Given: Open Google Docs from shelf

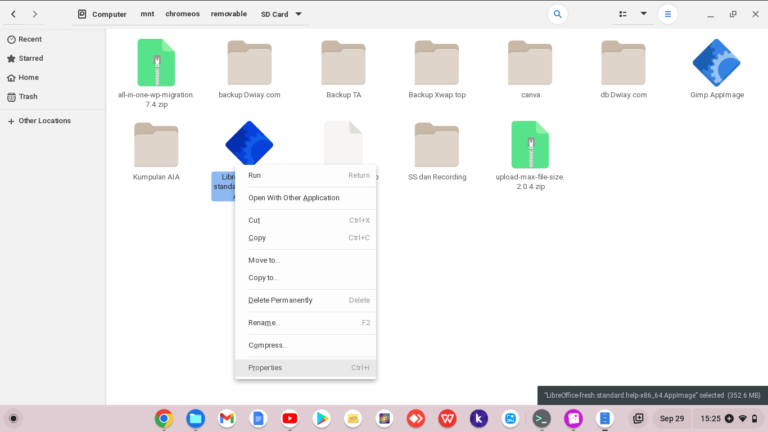Looking at the screenshot, I should click(x=258, y=419).
